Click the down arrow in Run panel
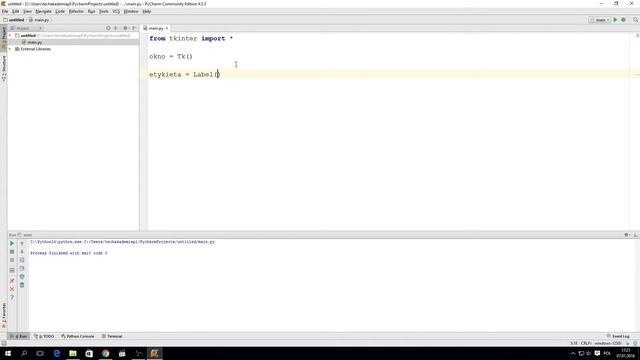640x360 pixels. coord(22,252)
